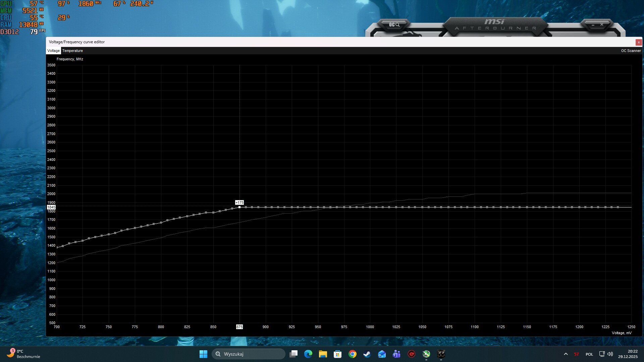Open Steam from the taskbar
Screen dimensions: 644x362
coord(366,354)
